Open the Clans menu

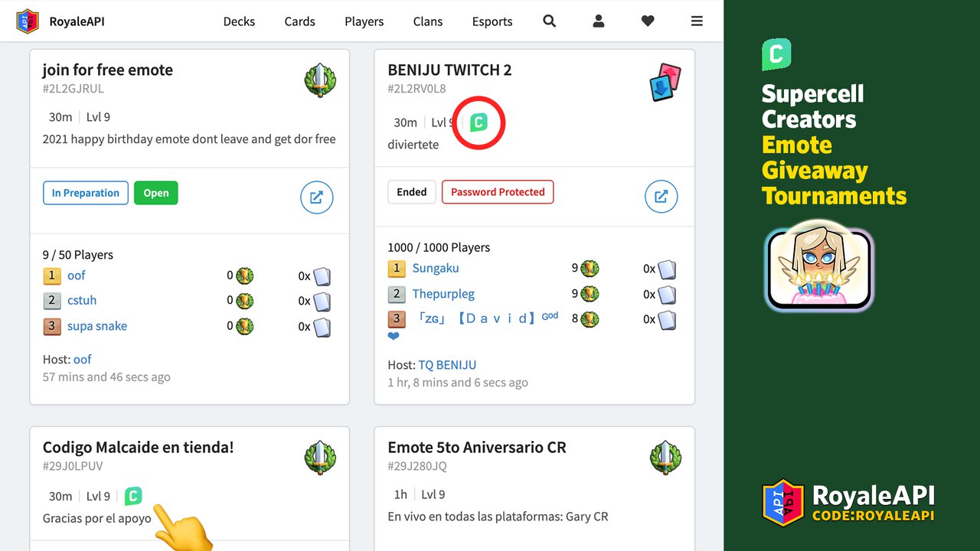tap(427, 21)
